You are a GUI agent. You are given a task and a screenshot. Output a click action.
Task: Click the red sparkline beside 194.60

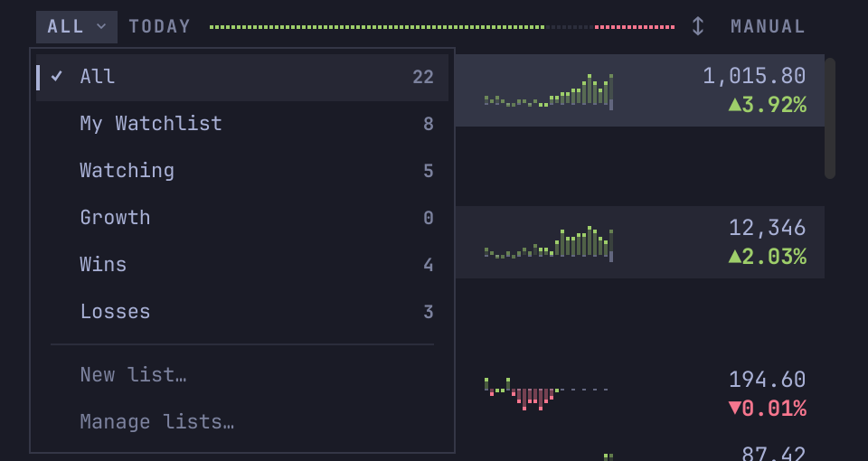coord(547,394)
